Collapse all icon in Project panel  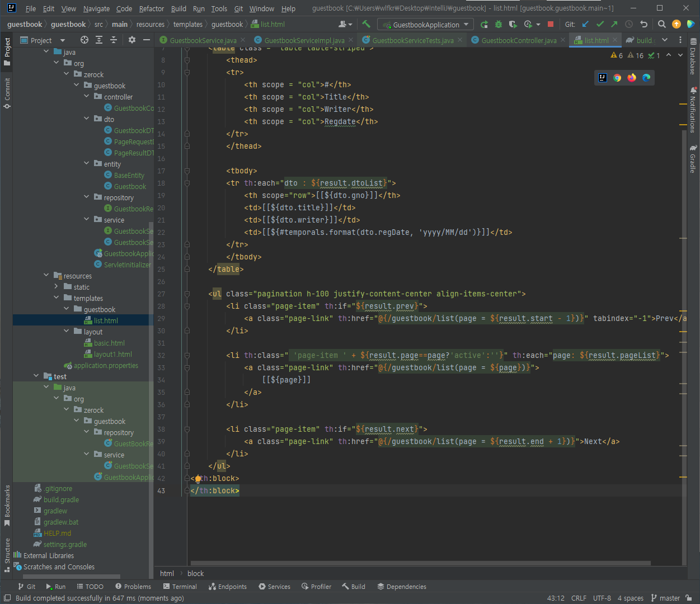click(114, 40)
